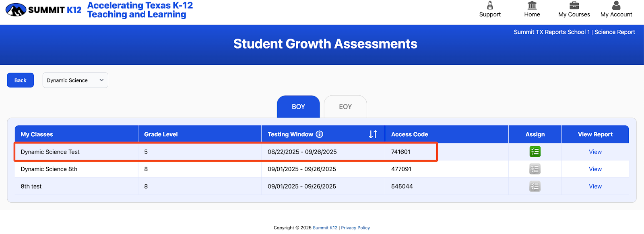644x234 pixels.
Task: Open the Privacy Policy link
Action: (355, 228)
